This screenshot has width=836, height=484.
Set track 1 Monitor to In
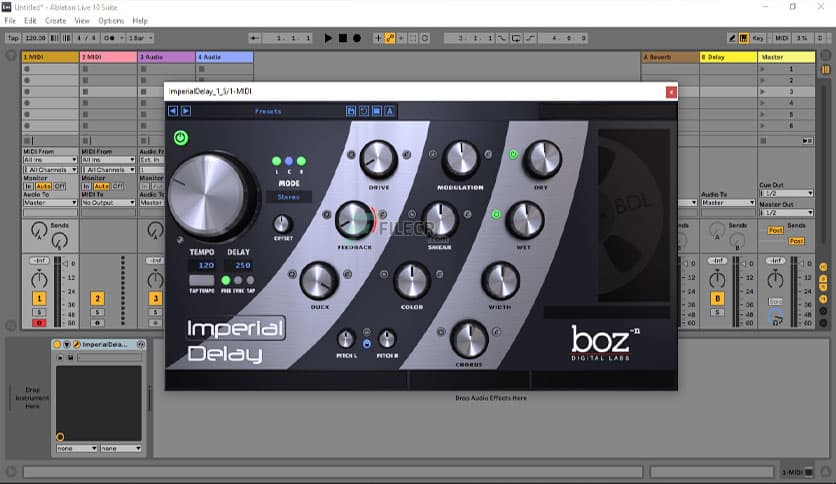click(28, 186)
